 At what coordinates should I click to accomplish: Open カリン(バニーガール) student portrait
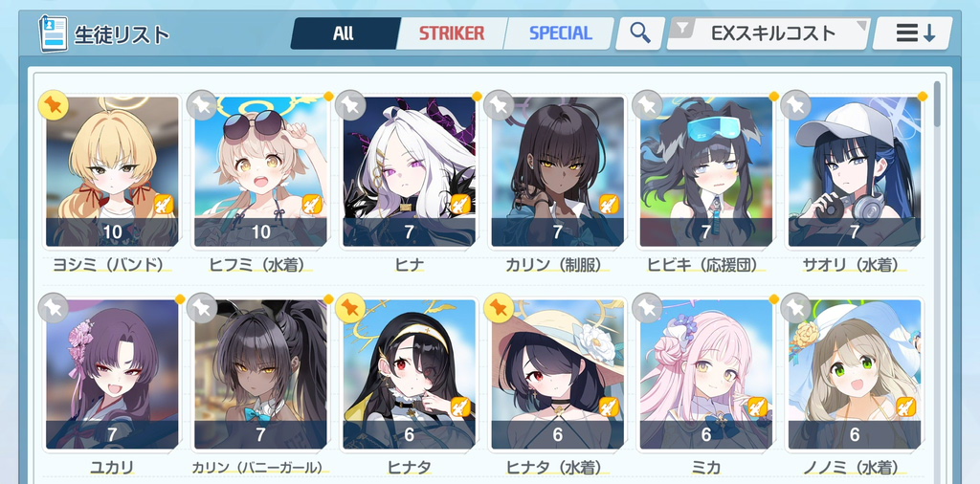tap(260, 374)
